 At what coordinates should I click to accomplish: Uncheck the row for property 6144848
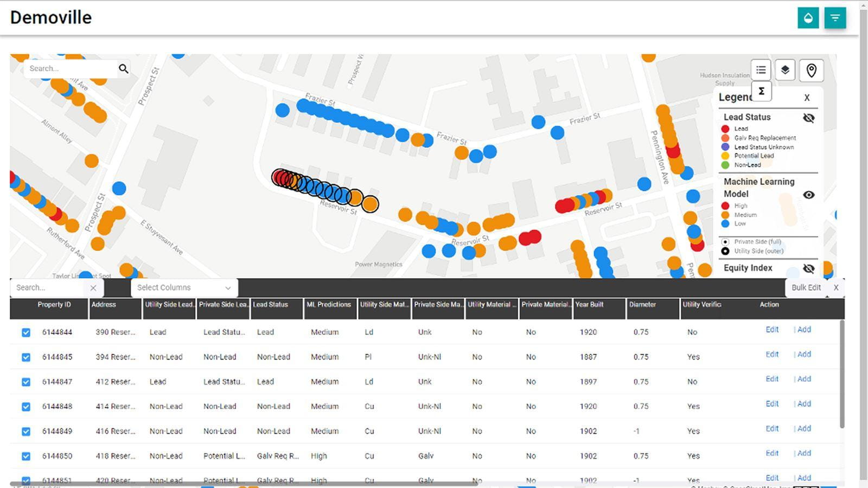[26, 407]
